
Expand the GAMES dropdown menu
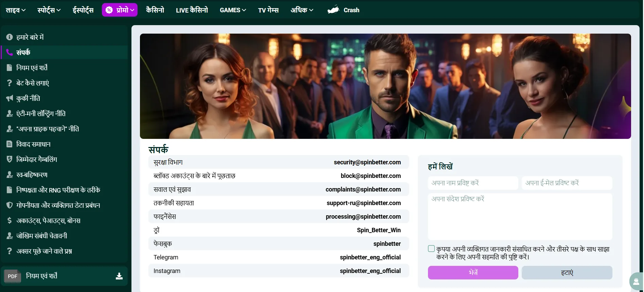[233, 10]
